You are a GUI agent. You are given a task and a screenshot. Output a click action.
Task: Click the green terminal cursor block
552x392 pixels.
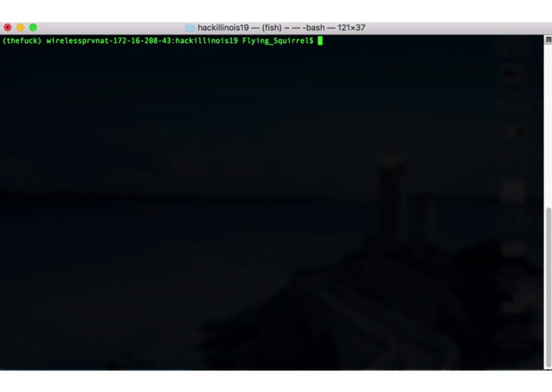pos(320,40)
